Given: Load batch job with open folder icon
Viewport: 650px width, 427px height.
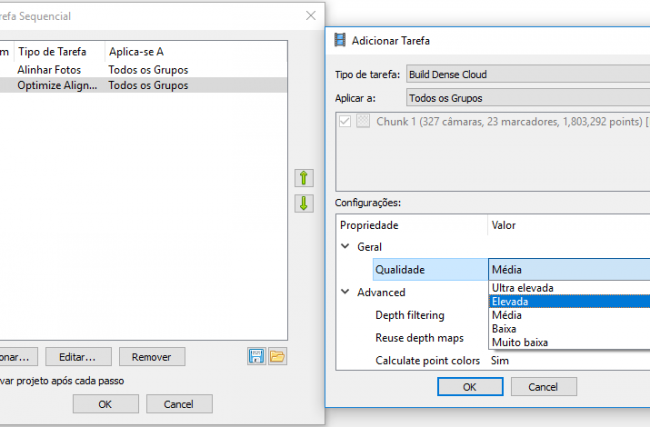Looking at the screenshot, I should coord(277,357).
